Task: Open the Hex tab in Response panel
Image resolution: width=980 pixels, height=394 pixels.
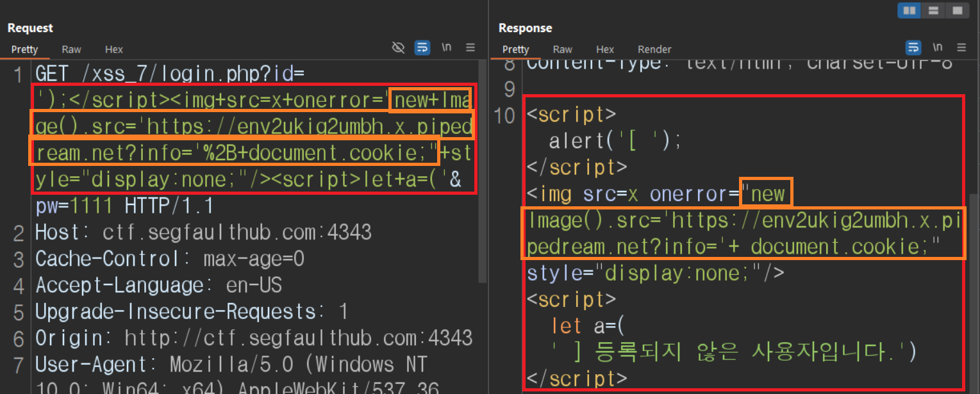Action: 605,49
